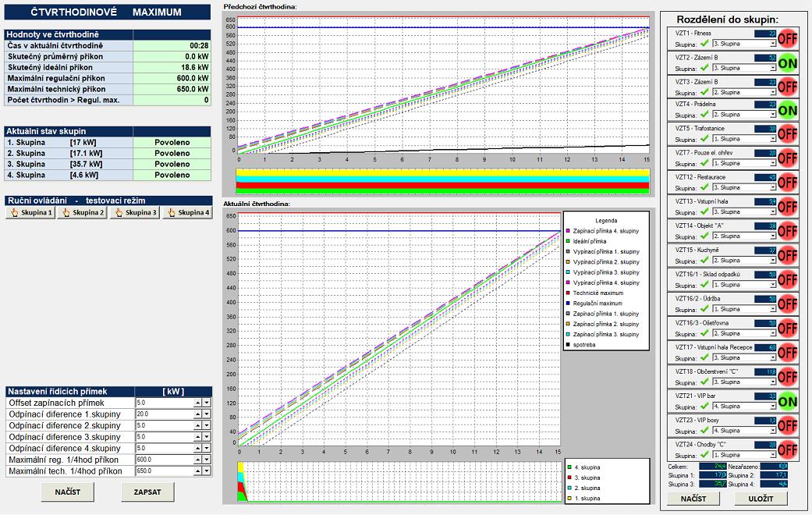Click the green checkmark next to VZT12 - Restaurace
This screenshot has height=515, width=812.
tap(704, 188)
